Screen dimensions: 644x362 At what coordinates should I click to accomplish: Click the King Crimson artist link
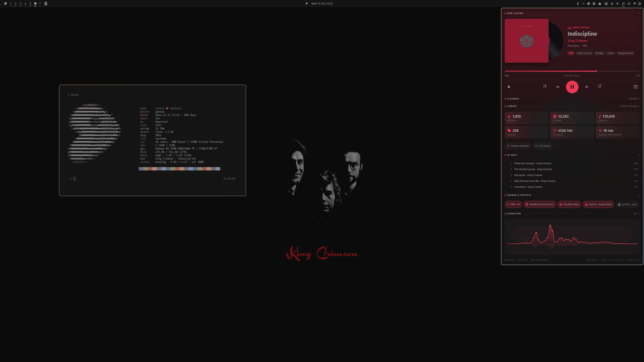pos(578,41)
